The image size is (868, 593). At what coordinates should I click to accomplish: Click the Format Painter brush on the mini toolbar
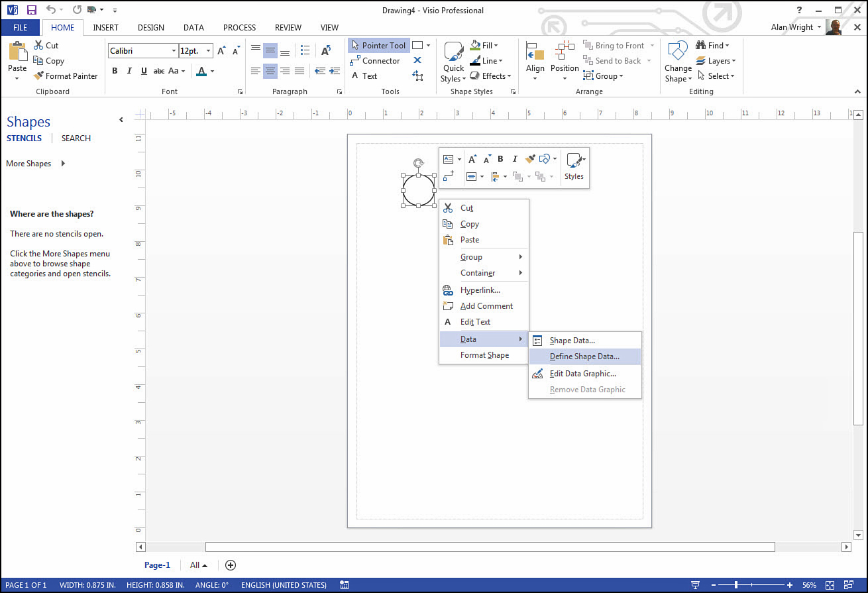pos(530,159)
